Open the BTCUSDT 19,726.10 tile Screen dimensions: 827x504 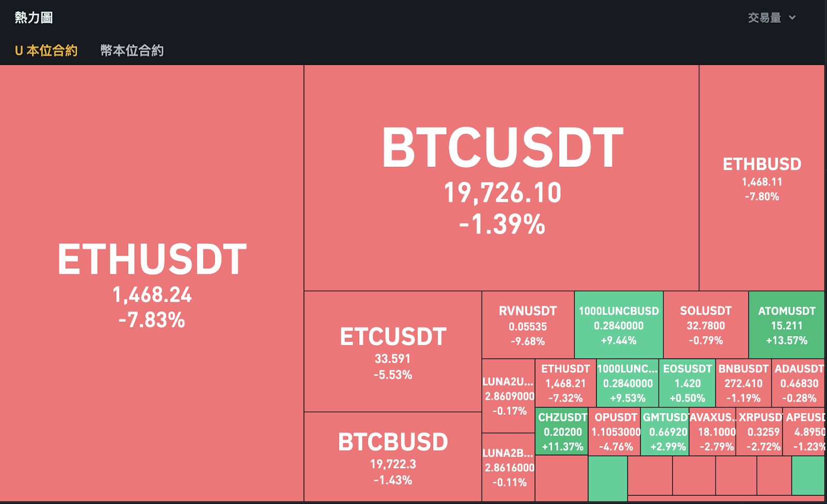point(501,178)
